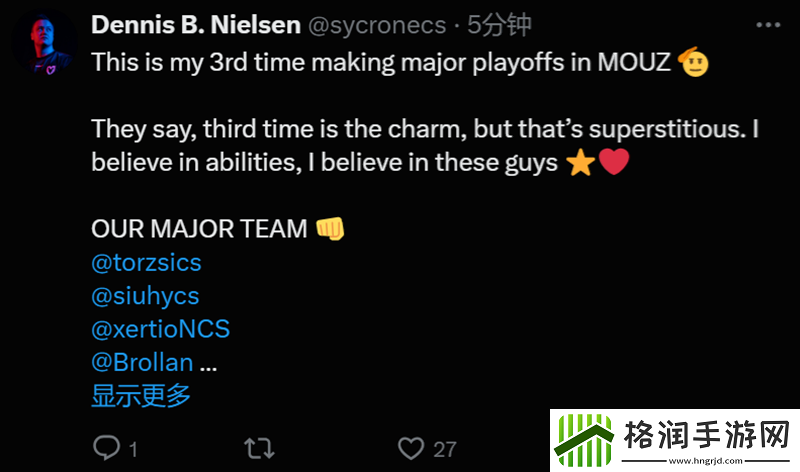Viewport: 800px width, 472px height.
Task: Click the green 格润手游网 logo icon
Action: tap(584, 439)
